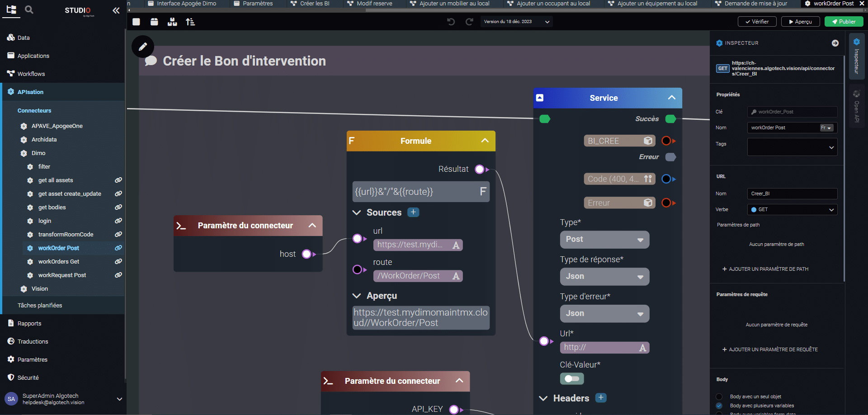This screenshot has width=868, height=415.
Task: Click the Publier button
Action: (844, 22)
